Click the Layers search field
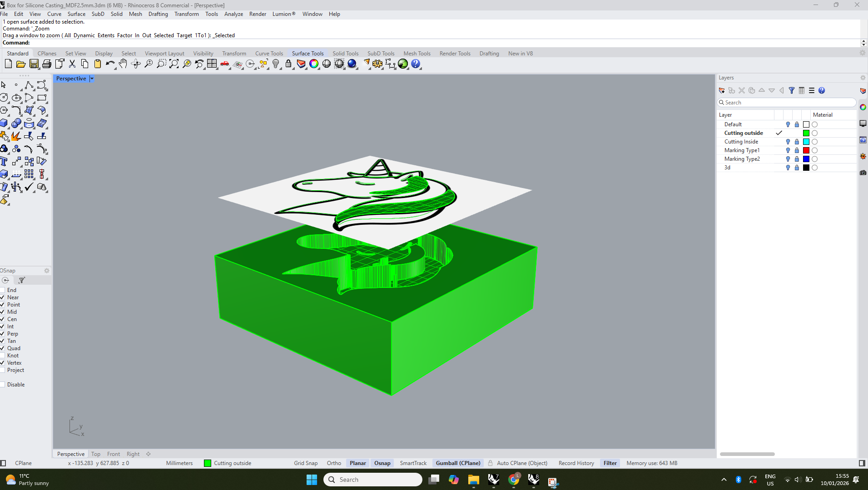Screen dimensions: 868x490 [788, 103]
